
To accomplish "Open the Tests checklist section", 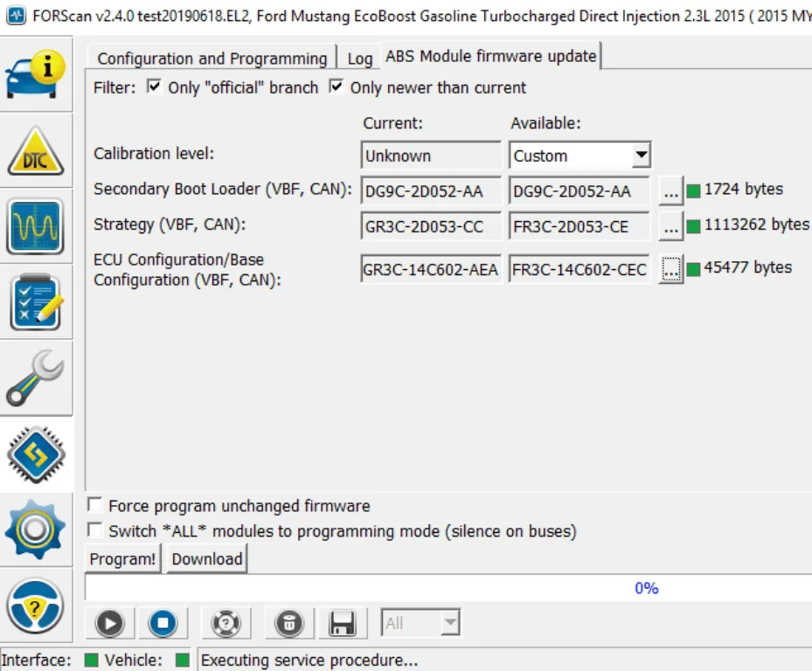I will point(36,302).
